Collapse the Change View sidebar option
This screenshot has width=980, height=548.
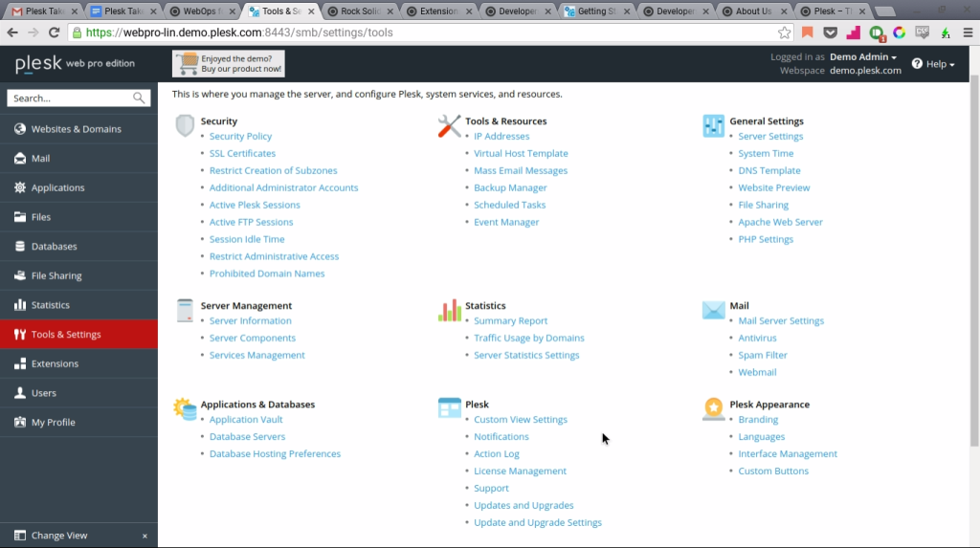[145, 537]
